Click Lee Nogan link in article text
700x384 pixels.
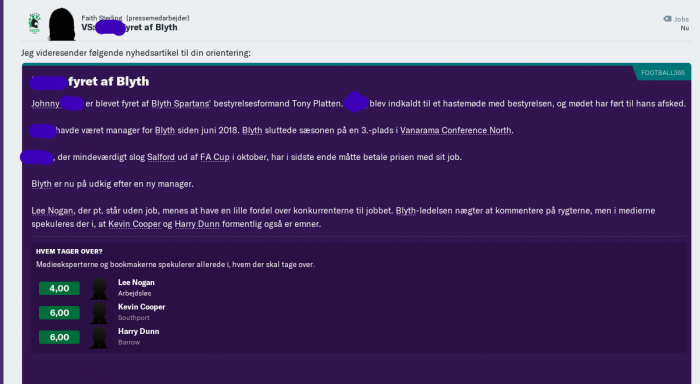point(52,211)
